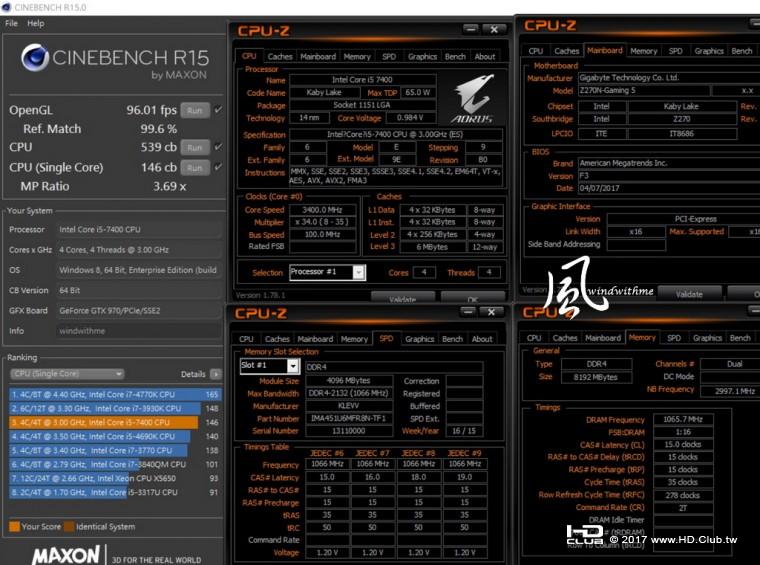Close the top-left CPU-Z window
760x565 pixels.
coord(494,30)
